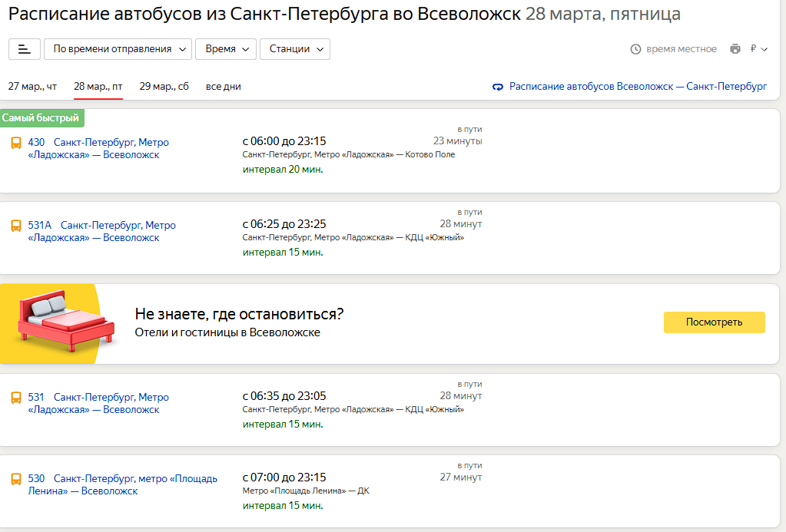
Task: Open the ruble currency selector
Action: 758,49
